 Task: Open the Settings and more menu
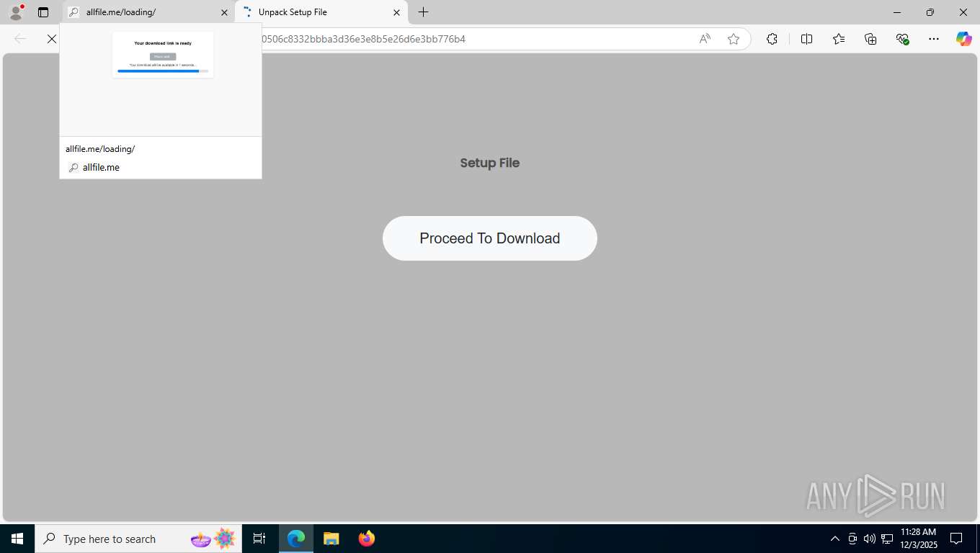pos(934,39)
